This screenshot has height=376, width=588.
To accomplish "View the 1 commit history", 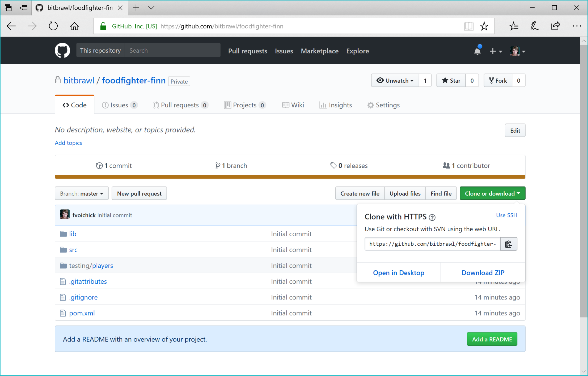I will [114, 166].
